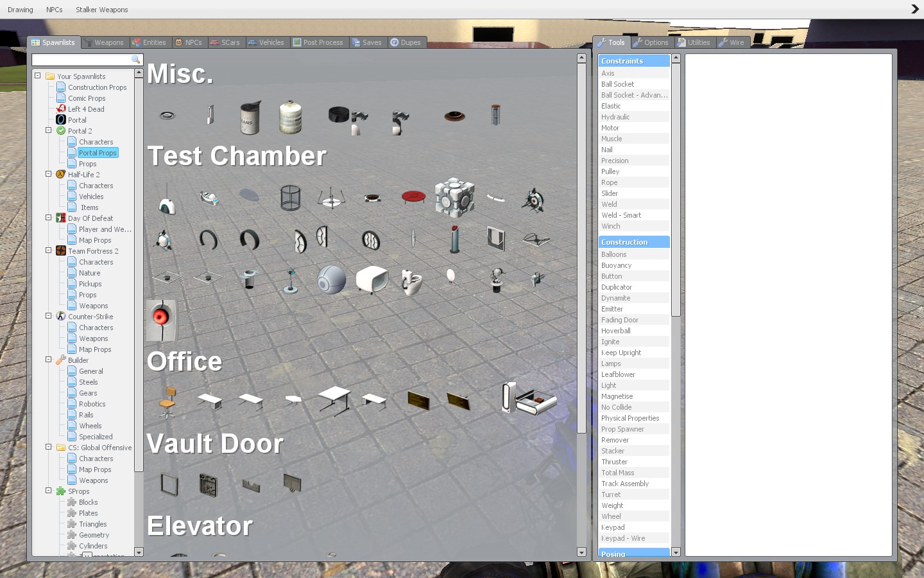Collapse the Builder tree node
This screenshot has width=924, height=578.
[x=49, y=360]
